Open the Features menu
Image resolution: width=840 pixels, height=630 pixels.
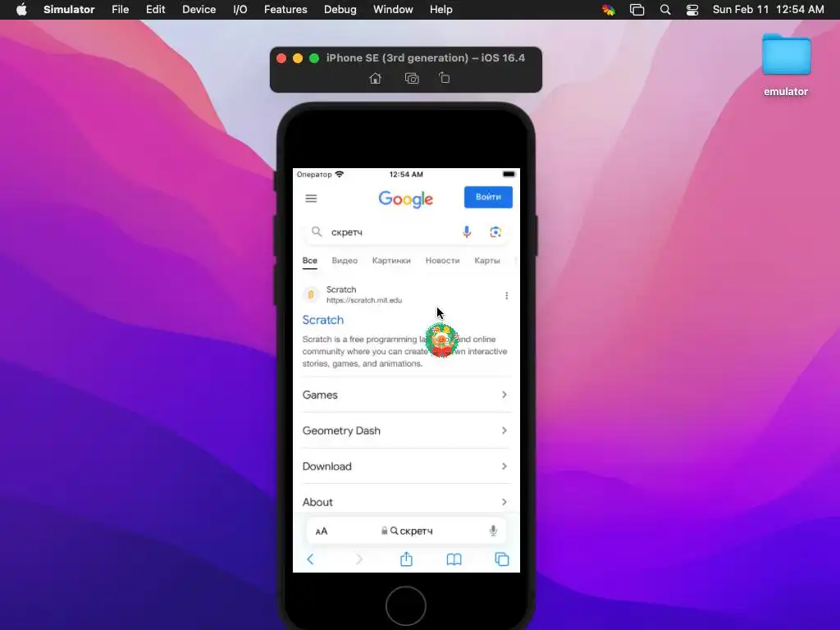(x=285, y=10)
